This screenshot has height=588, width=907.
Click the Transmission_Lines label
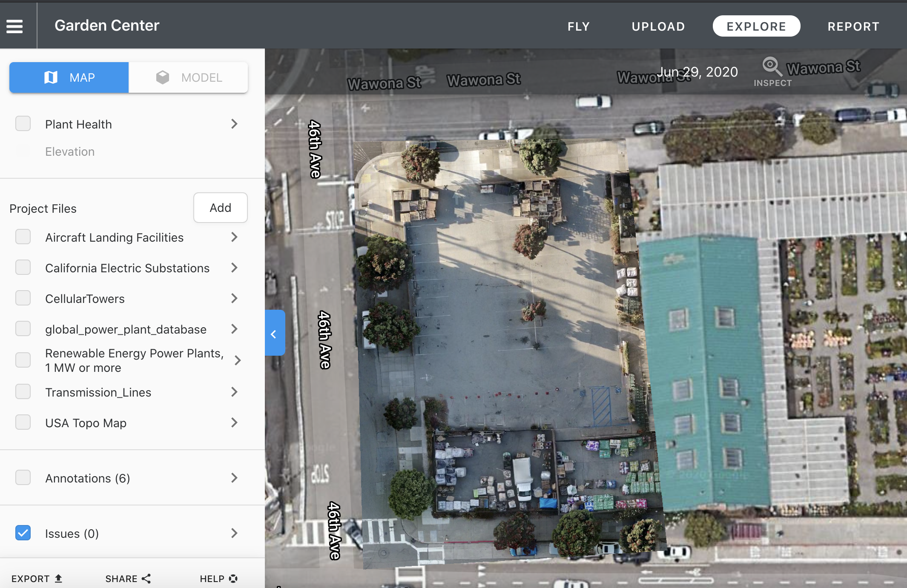point(98,392)
